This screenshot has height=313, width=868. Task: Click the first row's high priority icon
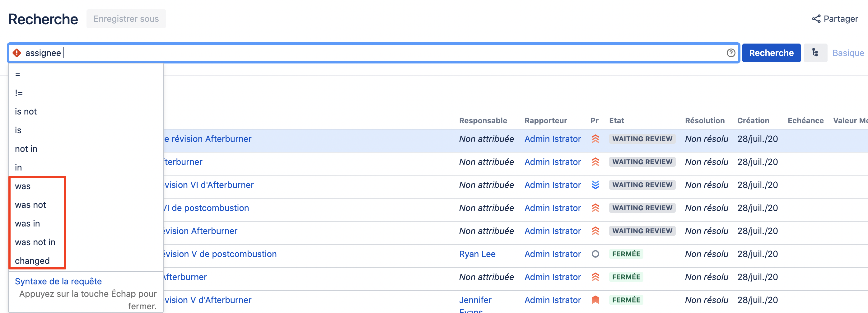[x=595, y=139]
